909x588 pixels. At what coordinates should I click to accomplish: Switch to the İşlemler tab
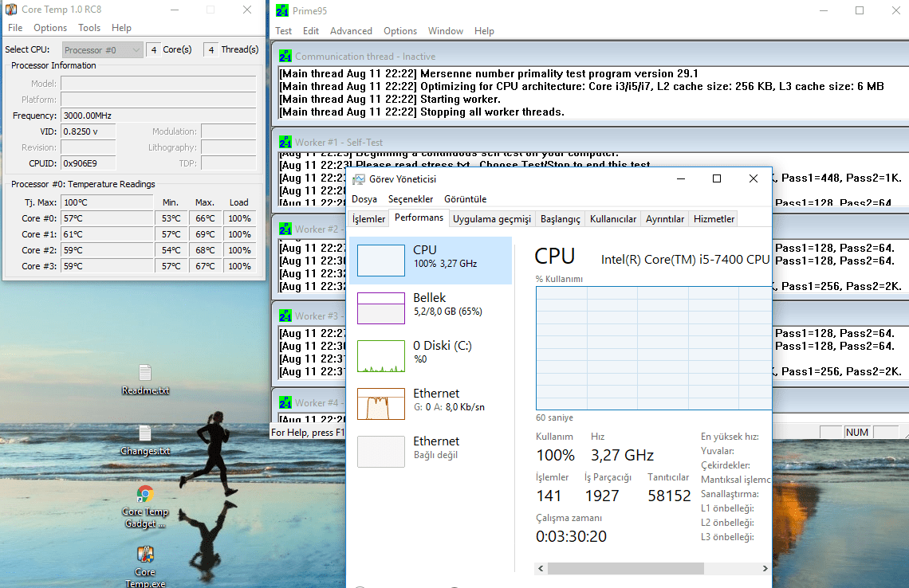(x=368, y=219)
